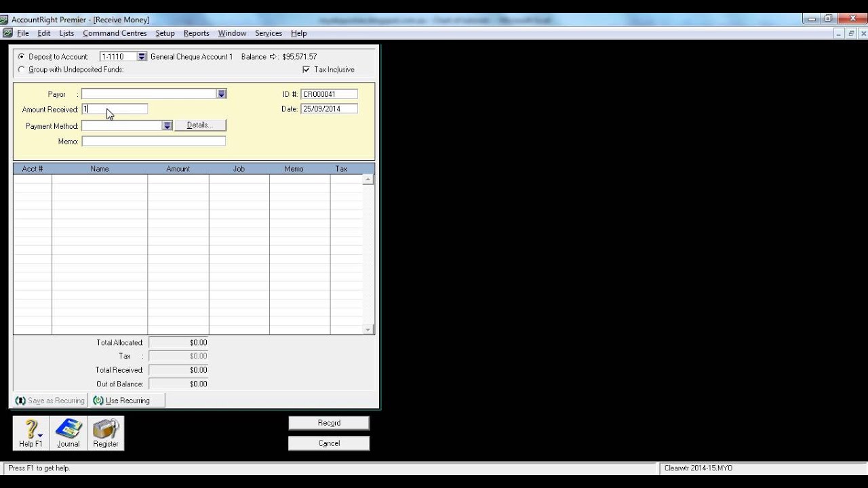Click the Total Received value field

(178, 370)
